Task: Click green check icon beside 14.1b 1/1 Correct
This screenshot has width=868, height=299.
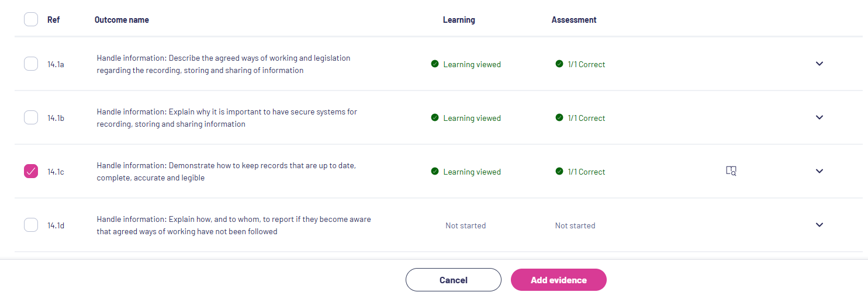Action: pyautogui.click(x=559, y=117)
